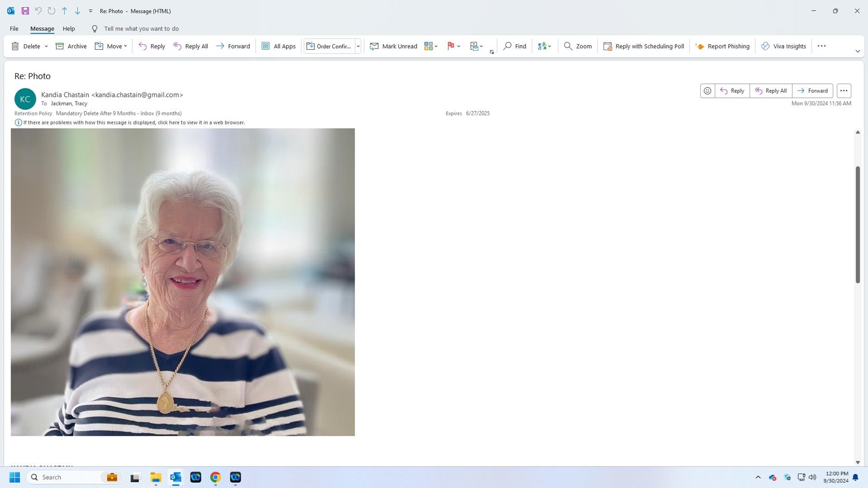Open Google Chrome from the taskbar
The height and width of the screenshot is (488, 868).
click(x=216, y=477)
